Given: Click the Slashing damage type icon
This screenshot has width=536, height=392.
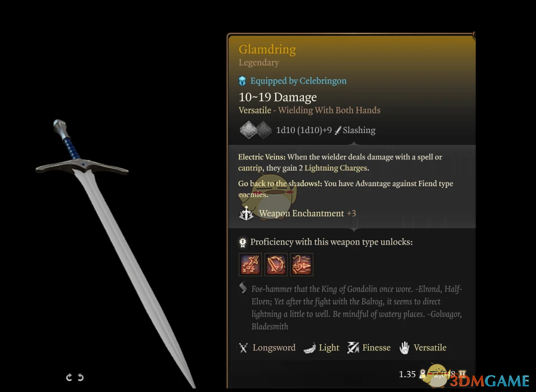Looking at the screenshot, I should [338, 130].
